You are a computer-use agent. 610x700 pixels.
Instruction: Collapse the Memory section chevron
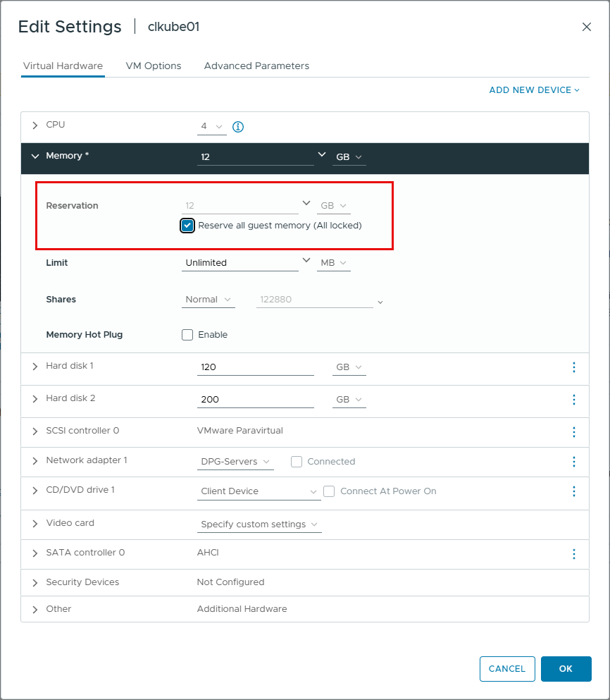(35, 156)
